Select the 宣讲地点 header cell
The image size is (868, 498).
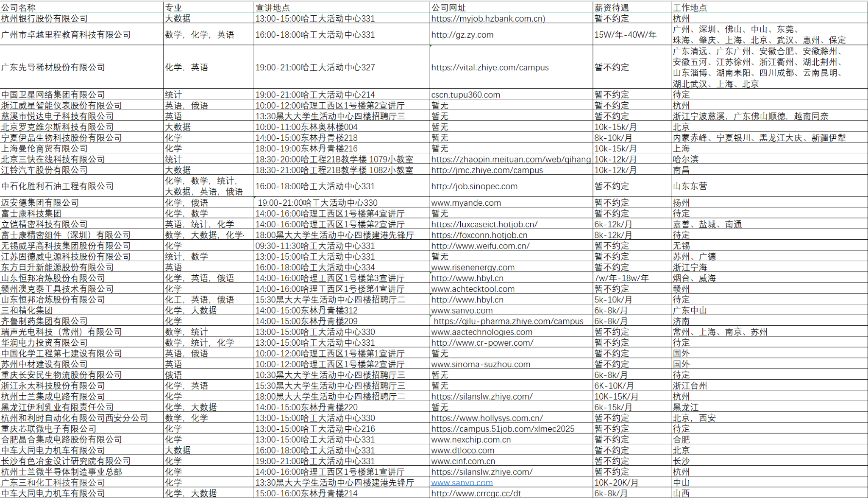[x=273, y=8]
